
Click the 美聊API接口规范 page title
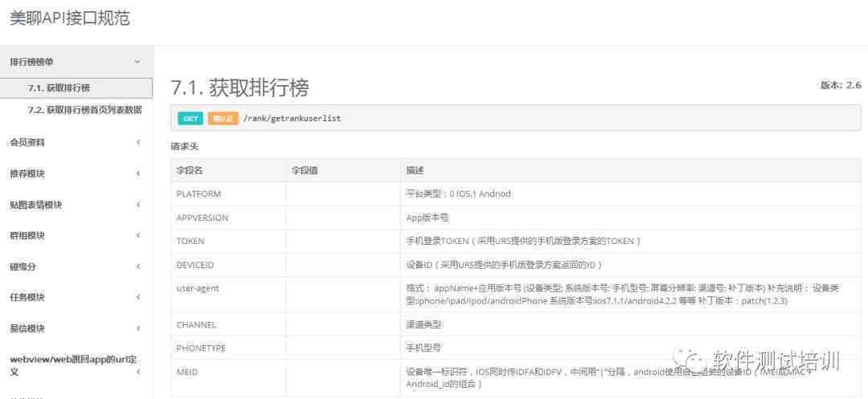[70, 18]
